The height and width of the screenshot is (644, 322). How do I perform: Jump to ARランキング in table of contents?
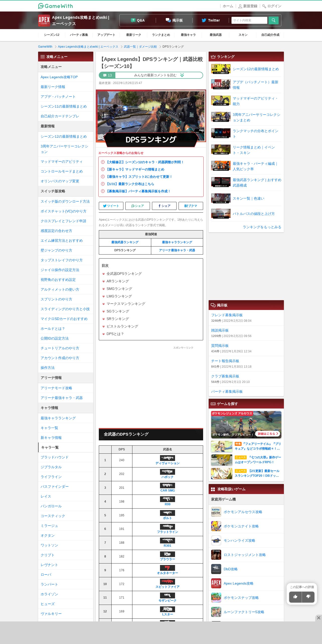118,281
